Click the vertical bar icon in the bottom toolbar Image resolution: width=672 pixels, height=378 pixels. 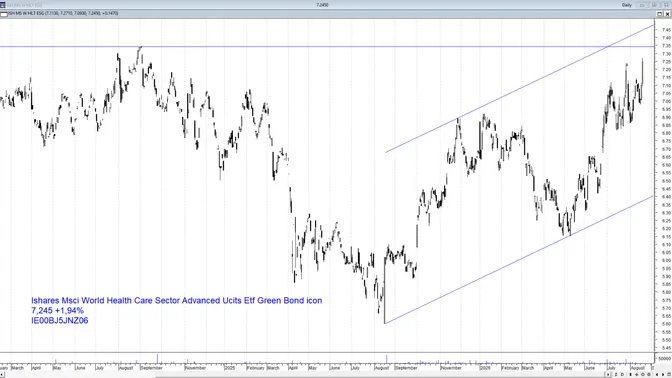tap(630, 375)
